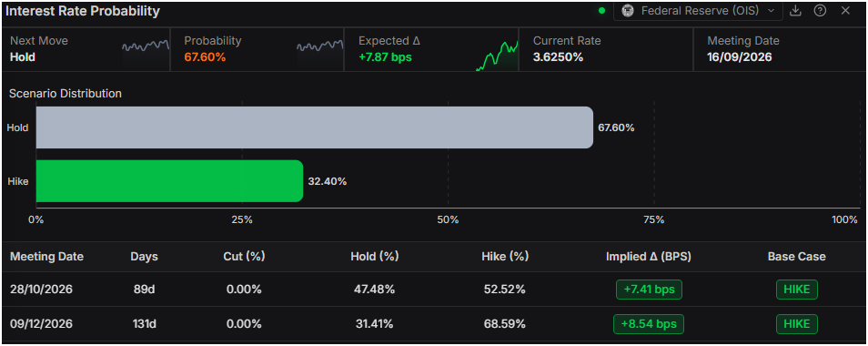Click HIKE badge in 28/10/2026 row

797,290
